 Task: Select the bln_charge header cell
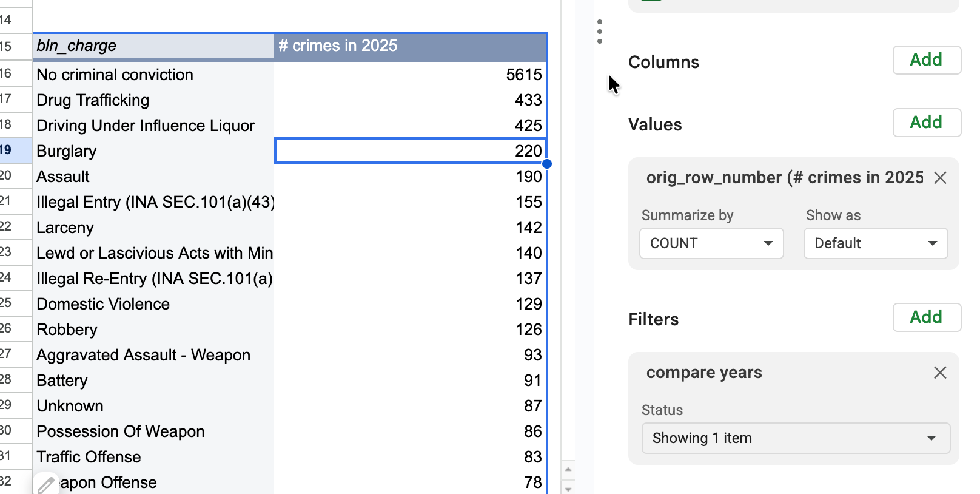pos(153,46)
